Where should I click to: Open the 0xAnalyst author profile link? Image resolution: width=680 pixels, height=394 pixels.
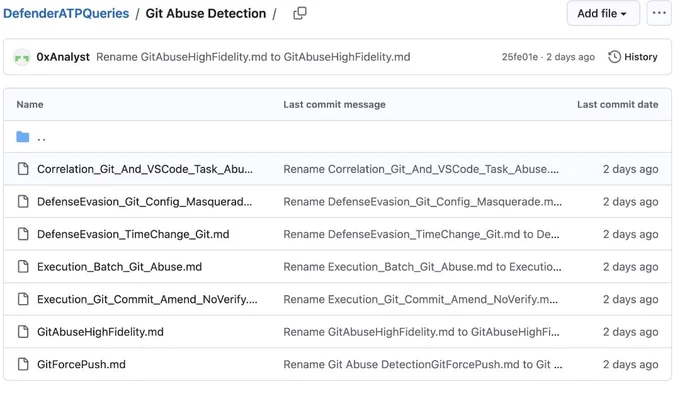[63, 57]
